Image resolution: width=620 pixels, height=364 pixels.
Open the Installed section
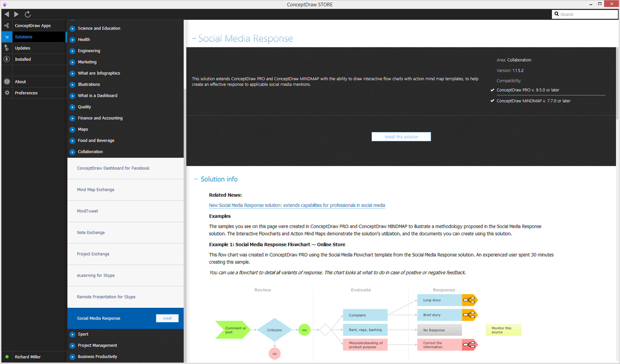[33, 59]
